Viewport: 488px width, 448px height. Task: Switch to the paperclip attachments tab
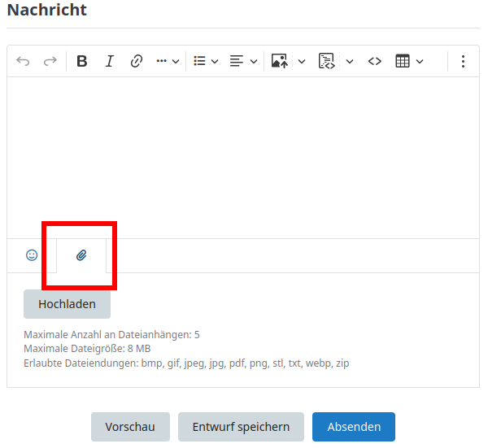coord(81,255)
